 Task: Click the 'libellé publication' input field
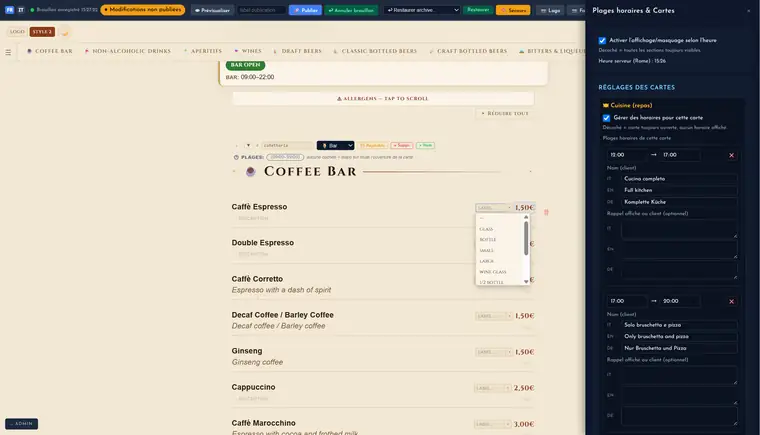261,10
